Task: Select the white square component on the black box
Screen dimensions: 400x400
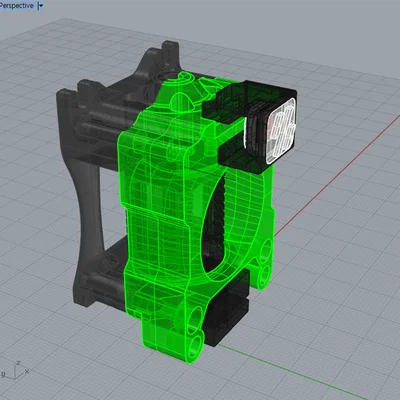Action: [282, 131]
